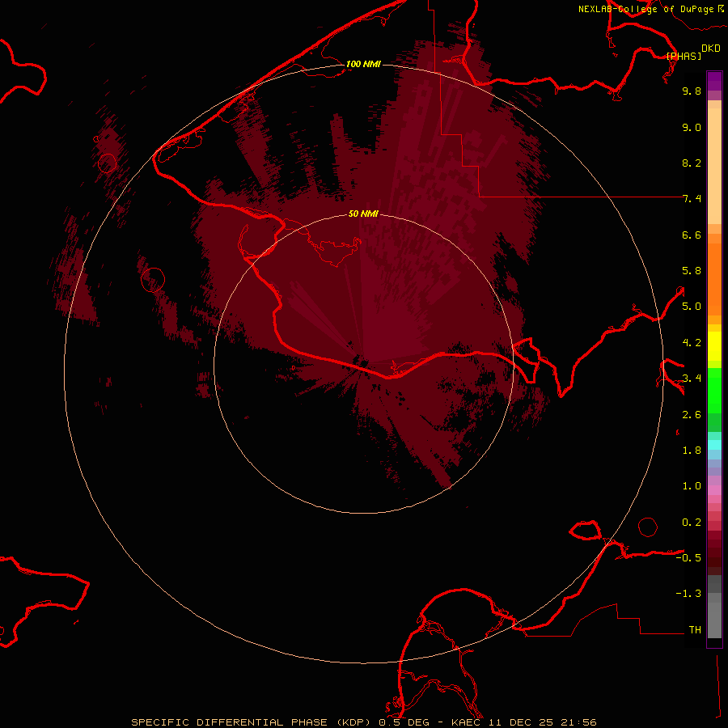Click the 9.0 color scale value
This screenshot has height=728, width=728.
point(692,127)
